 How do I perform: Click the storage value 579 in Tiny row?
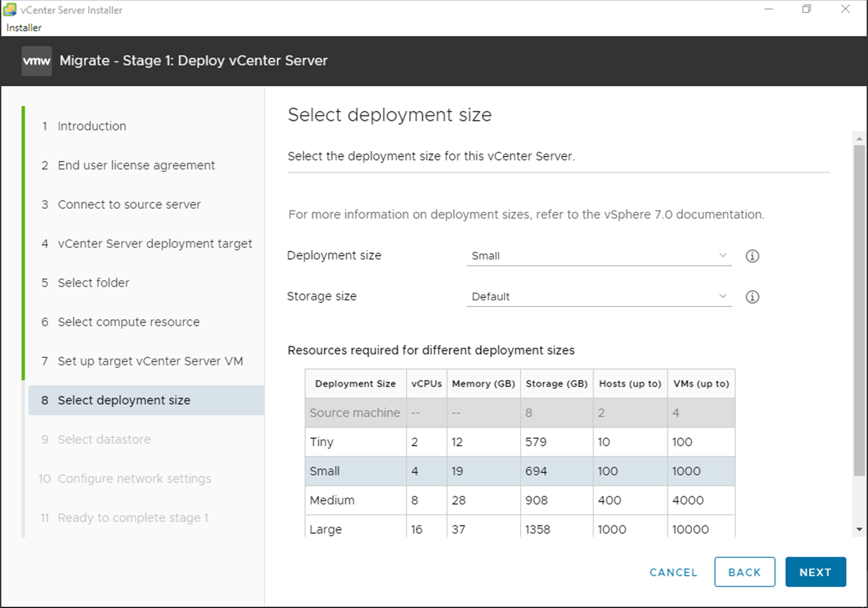click(536, 442)
